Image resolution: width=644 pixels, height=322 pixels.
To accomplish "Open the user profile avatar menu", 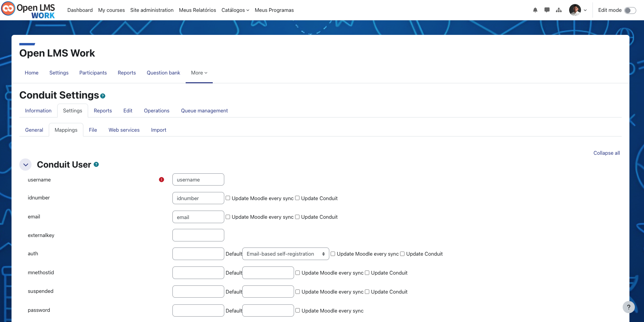I will [575, 10].
